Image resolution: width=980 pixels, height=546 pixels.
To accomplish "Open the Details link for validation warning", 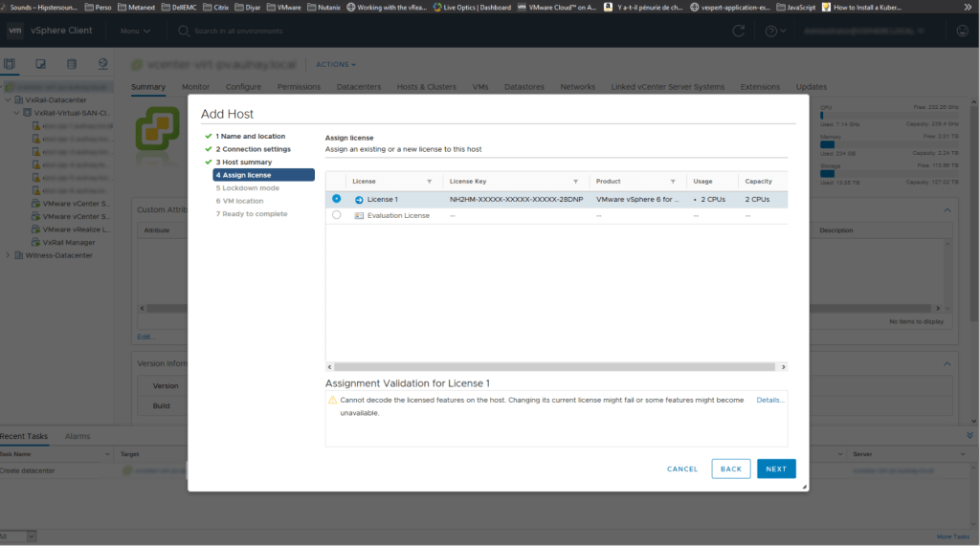I will [769, 400].
